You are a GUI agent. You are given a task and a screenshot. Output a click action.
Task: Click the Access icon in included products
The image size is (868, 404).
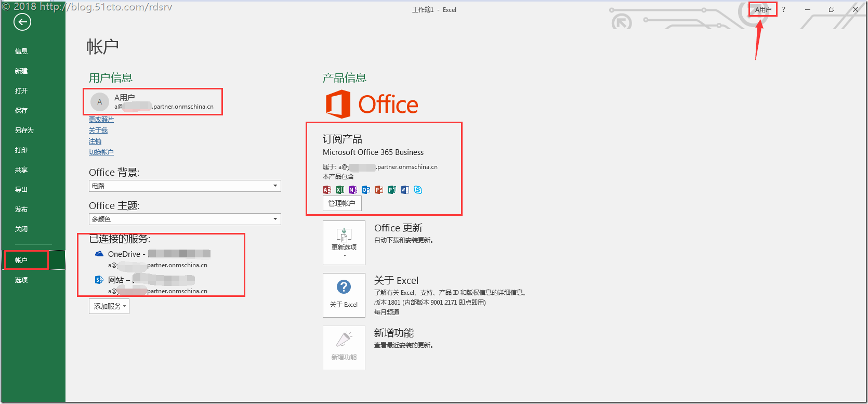(327, 190)
